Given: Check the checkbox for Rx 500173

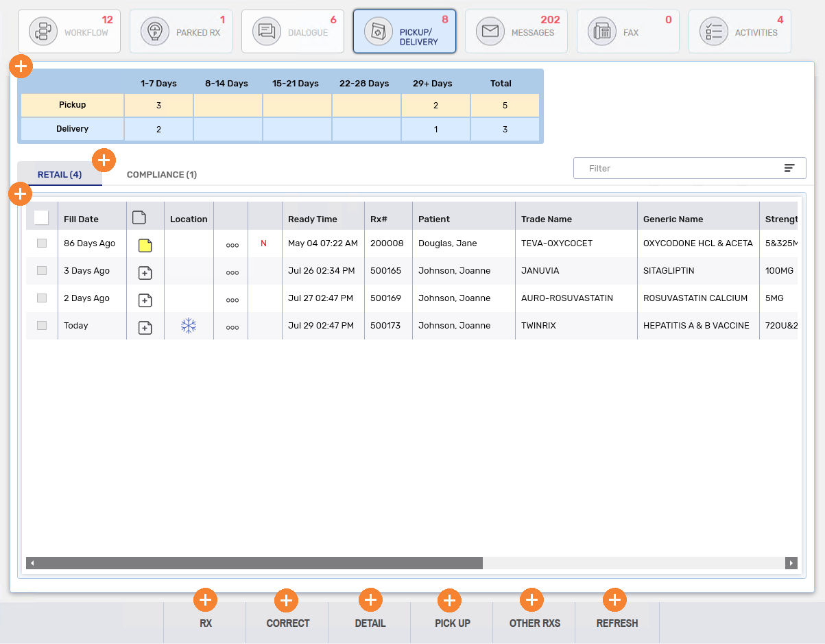Looking at the screenshot, I should coord(41,325).
